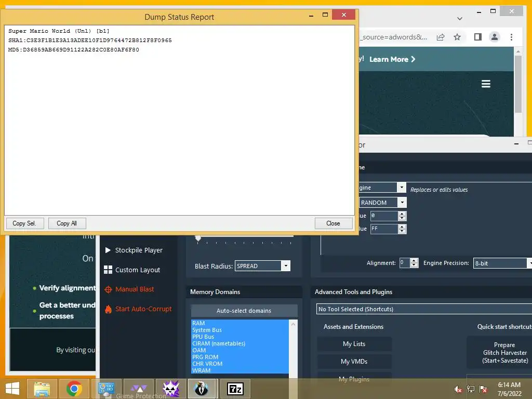Open the hamburger menu on the webpage
The height and width of the screenshot is (399, 532).
pyautogui.click(x=486, y=84)
